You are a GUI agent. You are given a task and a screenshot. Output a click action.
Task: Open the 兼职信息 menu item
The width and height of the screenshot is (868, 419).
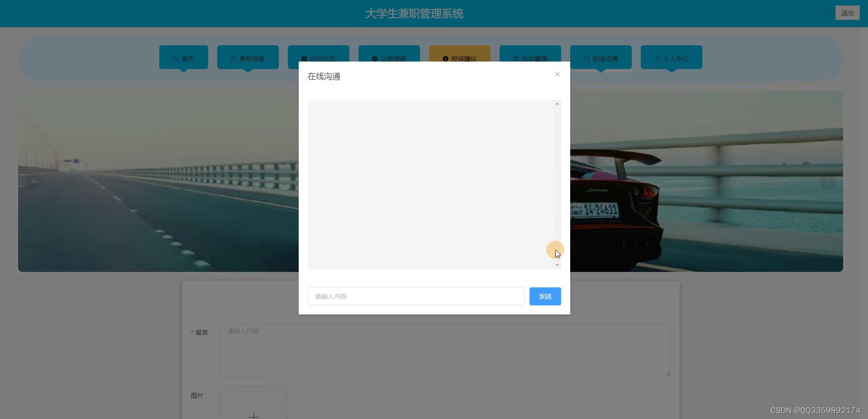(248, 57)
